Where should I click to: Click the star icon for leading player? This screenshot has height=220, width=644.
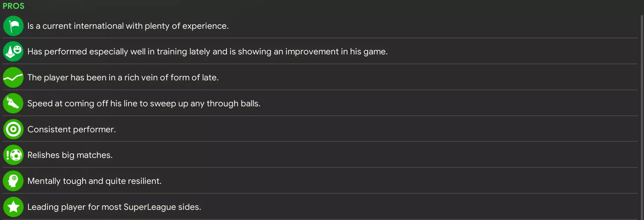[13, 207]
